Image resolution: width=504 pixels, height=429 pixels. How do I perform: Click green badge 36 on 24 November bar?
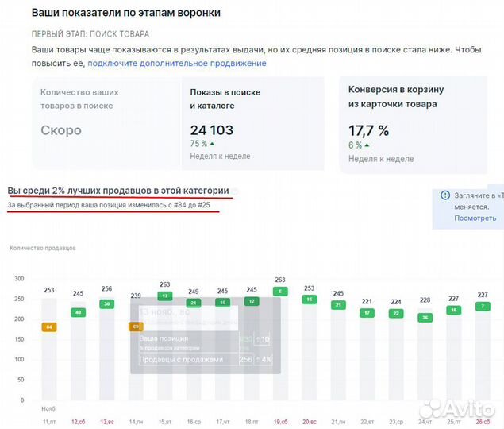click(425, 317)
